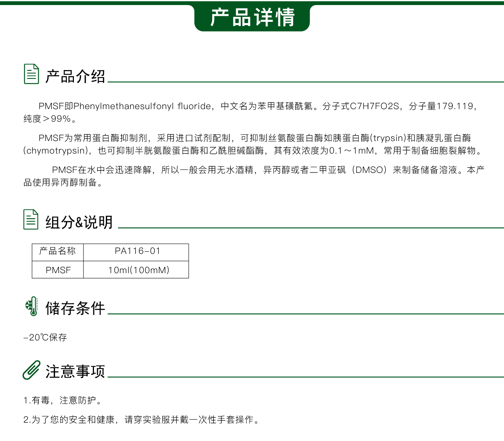
Task: Select the 产品名称 table header cell
Action: (58, 251)
